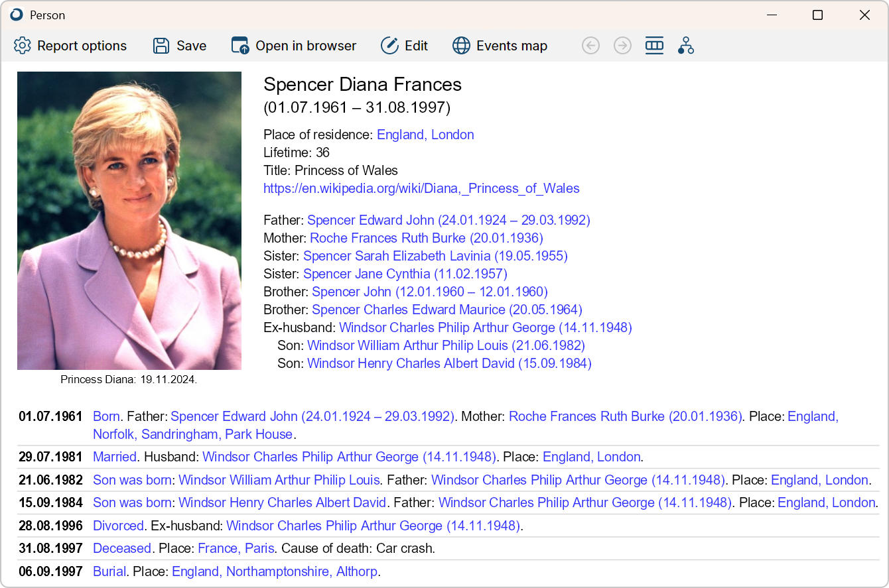Click the Open in browser icon
Screen dimensions: 889x588
[240, 46]
